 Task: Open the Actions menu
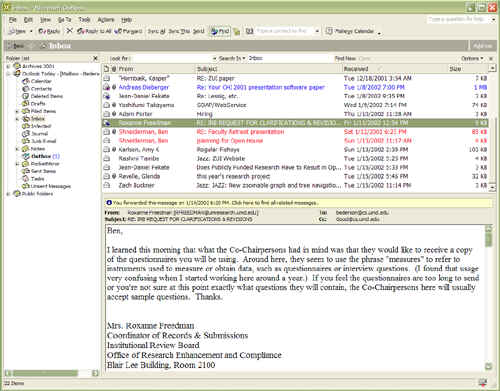tap(106, 20)
